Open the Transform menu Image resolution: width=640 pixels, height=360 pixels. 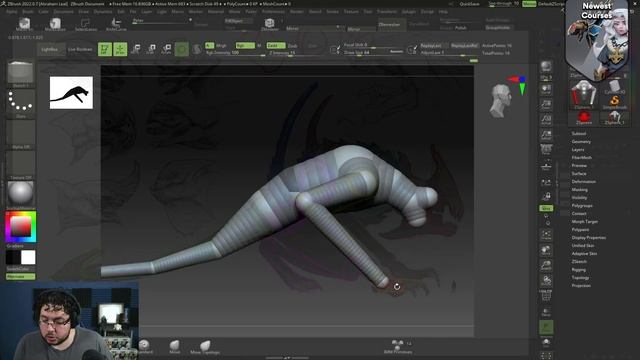pyautogui.click(x=386, y=11)
